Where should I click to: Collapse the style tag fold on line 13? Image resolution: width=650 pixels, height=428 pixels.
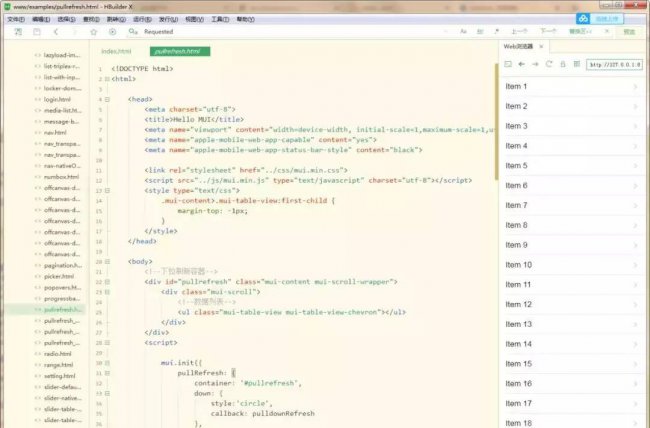[x=107, y=191]
